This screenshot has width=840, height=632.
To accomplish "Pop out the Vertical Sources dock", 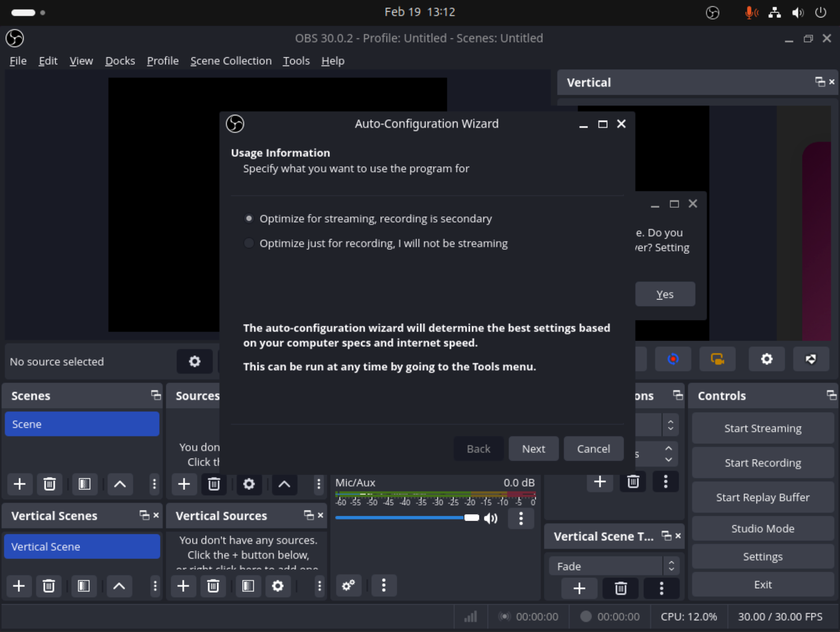I will (308, 515).
